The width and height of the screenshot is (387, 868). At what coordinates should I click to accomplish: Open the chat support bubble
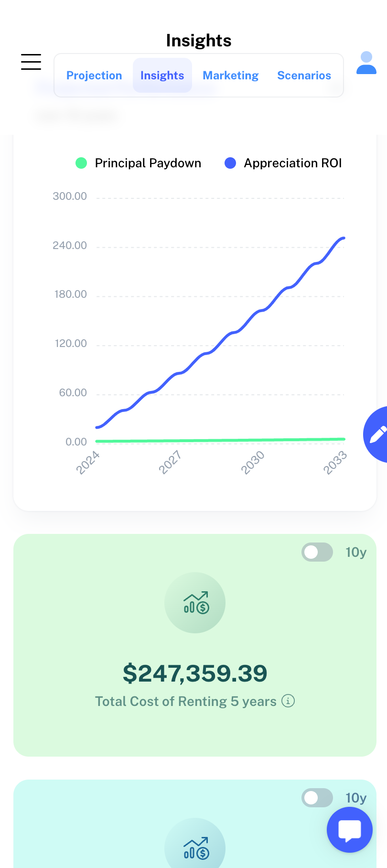(349, 830)
